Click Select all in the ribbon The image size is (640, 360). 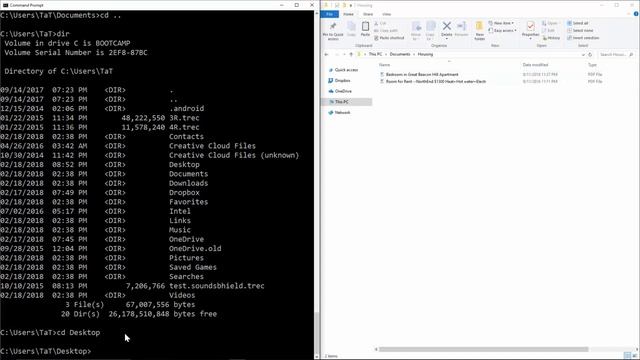click(x=578, y=23)
